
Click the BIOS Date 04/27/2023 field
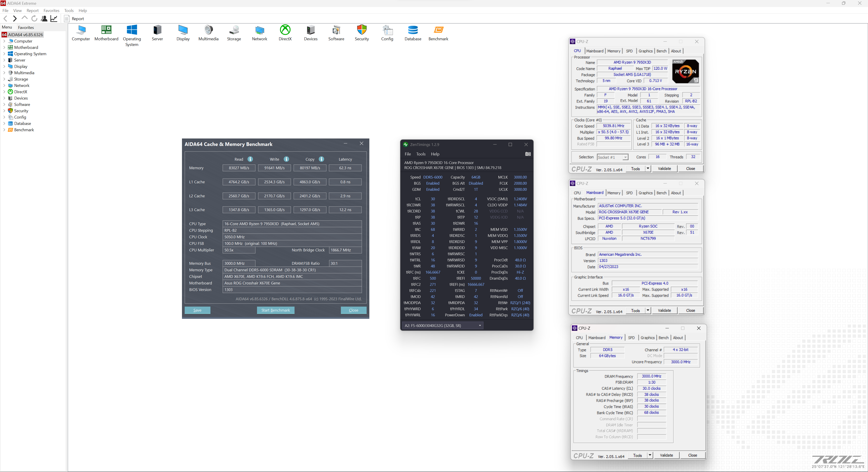tap(648, 267)
